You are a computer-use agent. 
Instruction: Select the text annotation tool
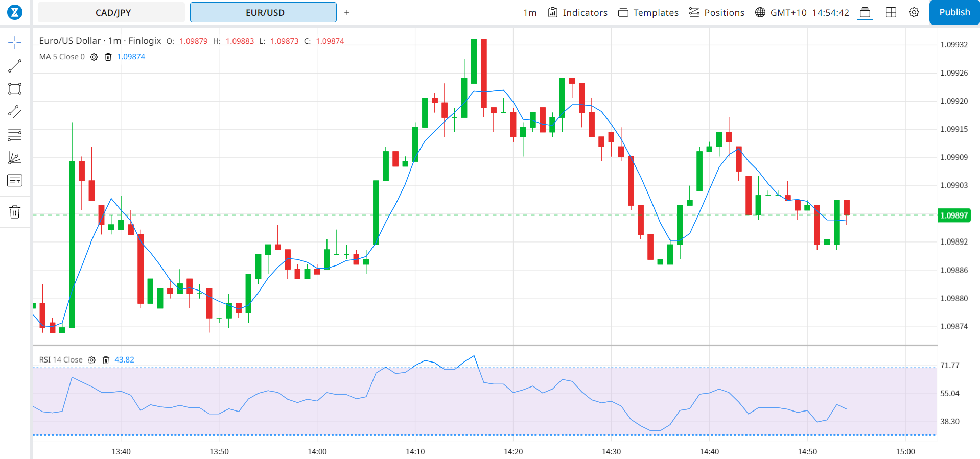[x=15, y=181]
